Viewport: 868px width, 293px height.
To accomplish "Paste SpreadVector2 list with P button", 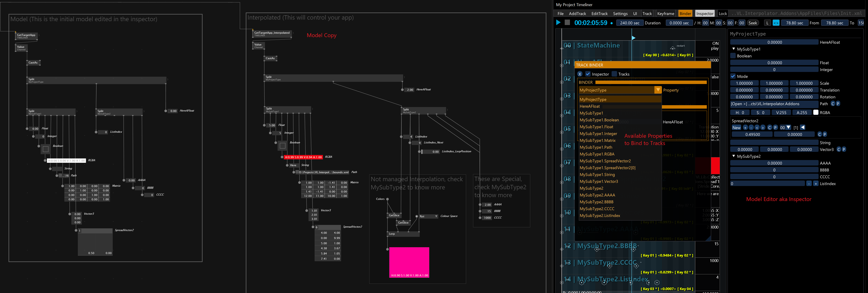I will (775, 128).
